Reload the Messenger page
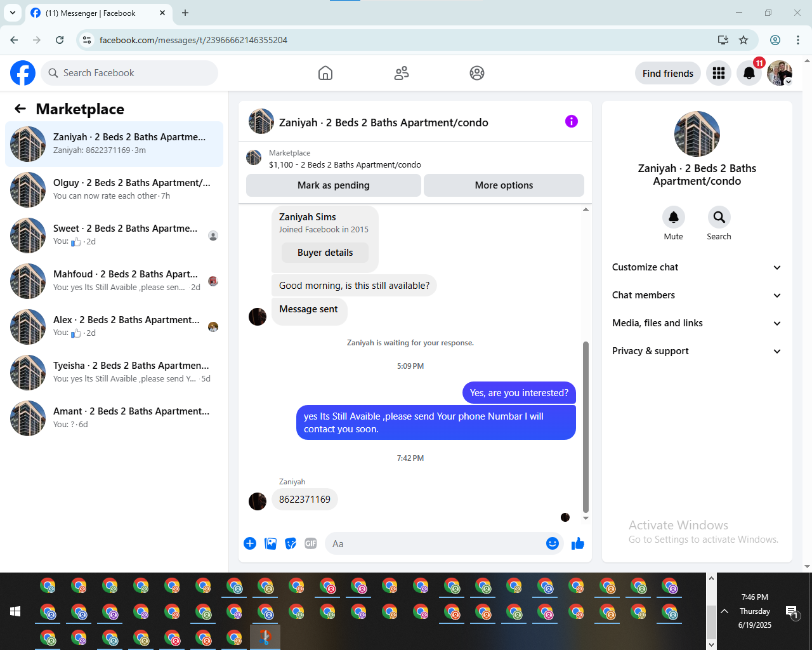This screenshot has width=812, height=650. coord(60,40)
